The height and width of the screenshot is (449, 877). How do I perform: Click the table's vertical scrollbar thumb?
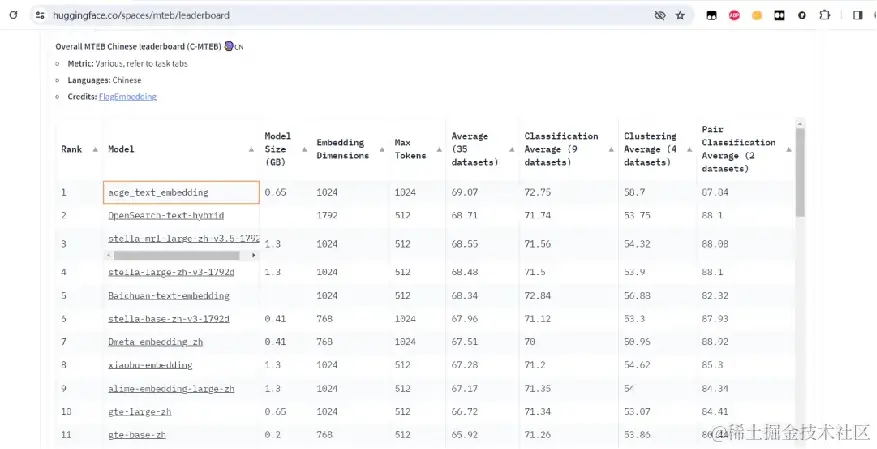800,172
